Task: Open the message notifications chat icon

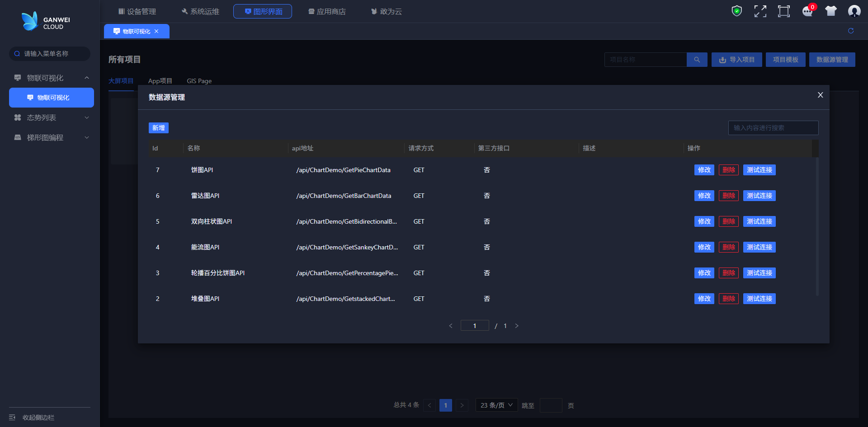Action: [x=807, y=11]
